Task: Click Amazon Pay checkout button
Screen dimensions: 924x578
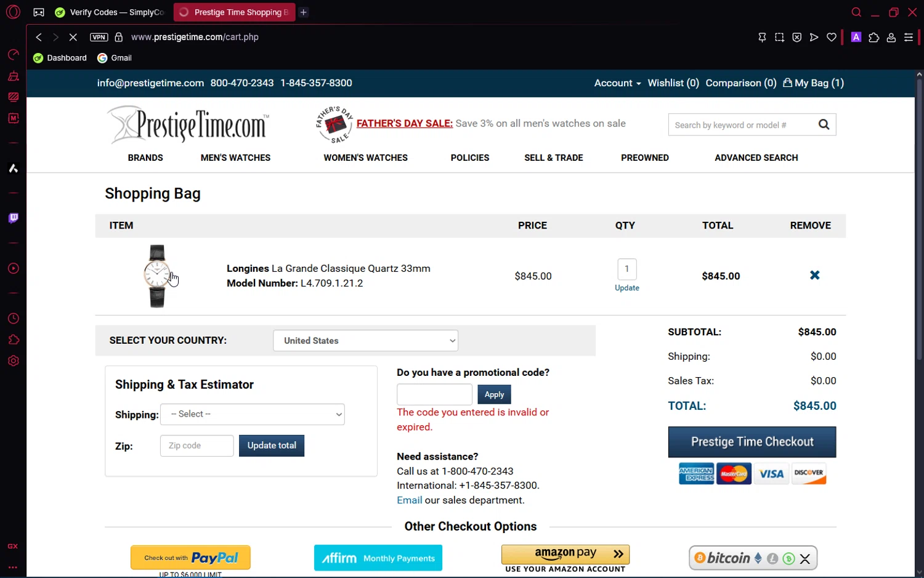Action: pyautogui.click(x=565, y=554)
